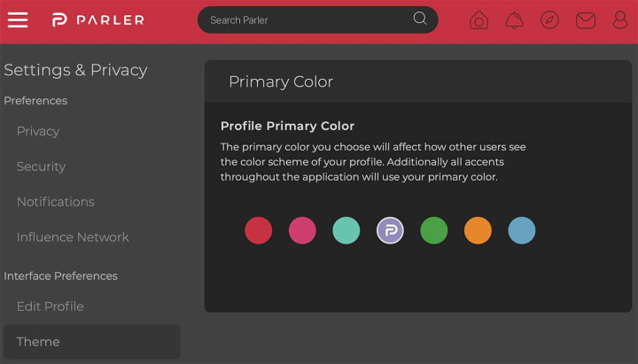Screen dimensions: 638x364
Task: Select the Theme menu item
Action: [x=92, y=342]
